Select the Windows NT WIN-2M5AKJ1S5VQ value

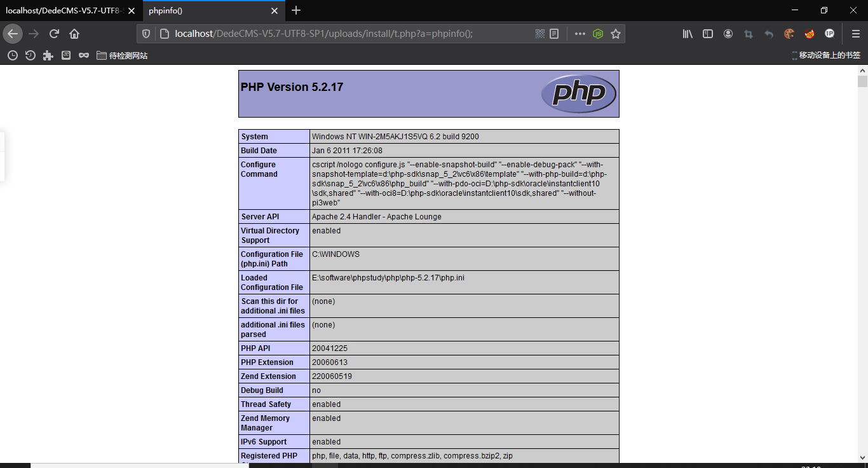point(395,137)
